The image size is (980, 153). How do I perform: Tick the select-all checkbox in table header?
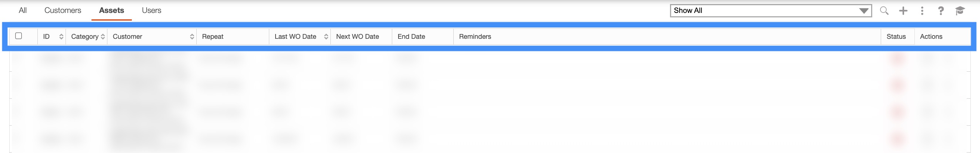pos(18,36)
